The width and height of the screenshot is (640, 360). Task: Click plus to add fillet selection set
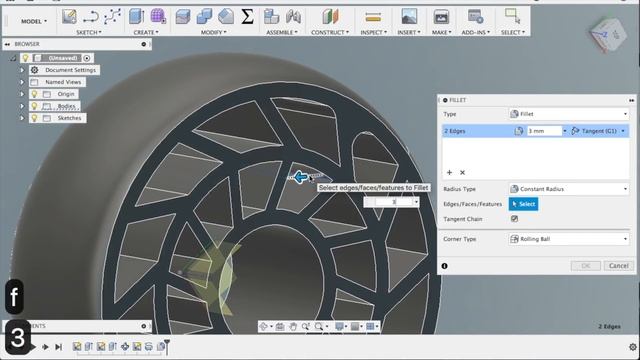point(449,173)
